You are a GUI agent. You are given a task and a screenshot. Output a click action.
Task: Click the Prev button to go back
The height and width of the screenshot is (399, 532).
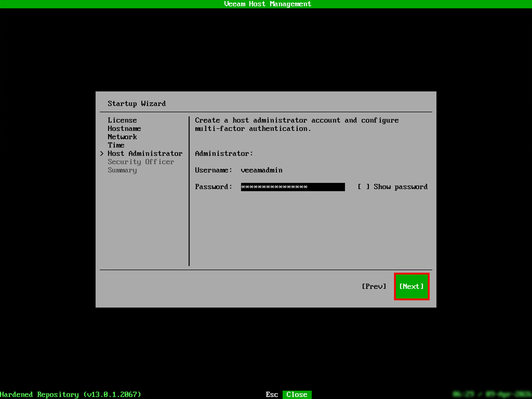pyautogui.click(x=374, y=286)
